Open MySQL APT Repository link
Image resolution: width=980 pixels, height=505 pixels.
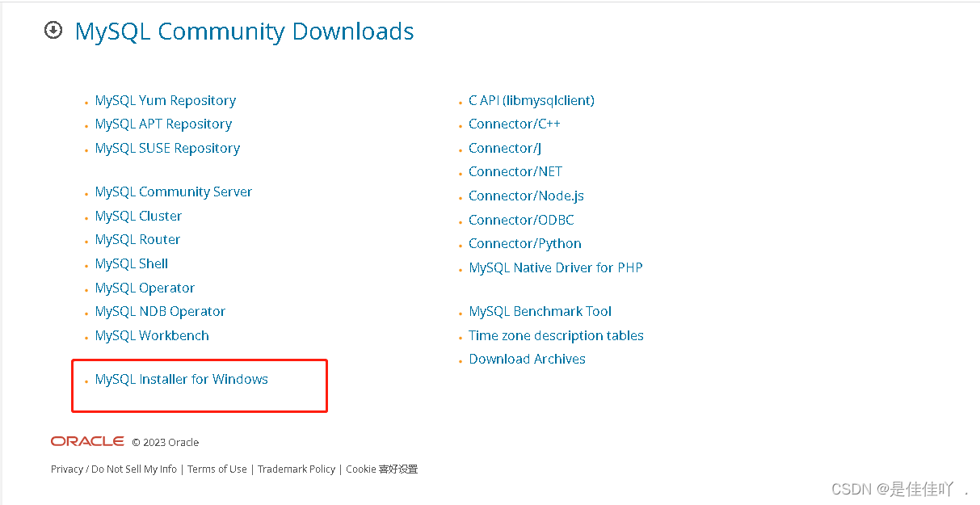(163, 124)
